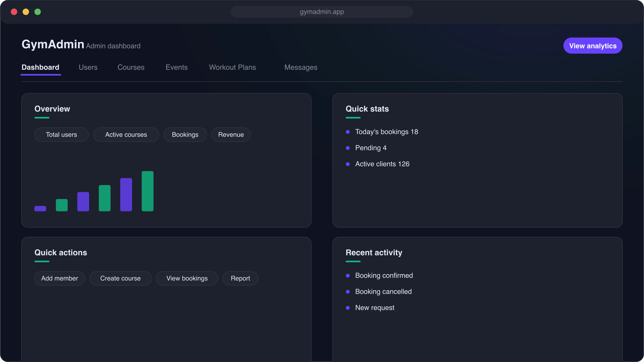Open the Workout Plans tab
644x362 pixels.
232,67
